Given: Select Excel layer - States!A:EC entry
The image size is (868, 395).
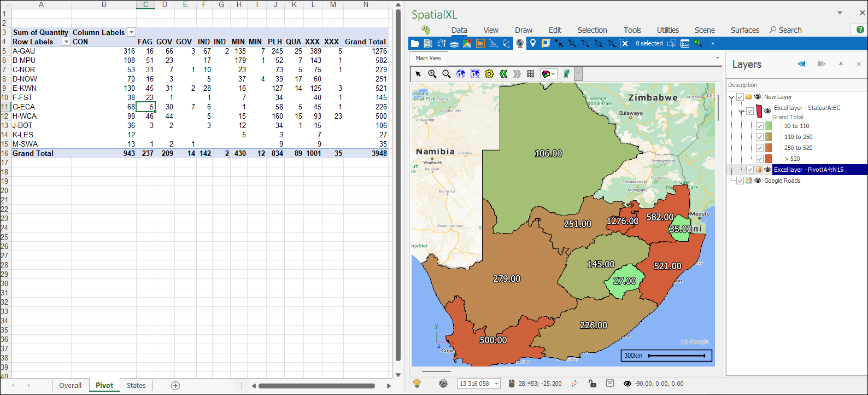Looking at the screenshot, I should click(x=807, y=108).
